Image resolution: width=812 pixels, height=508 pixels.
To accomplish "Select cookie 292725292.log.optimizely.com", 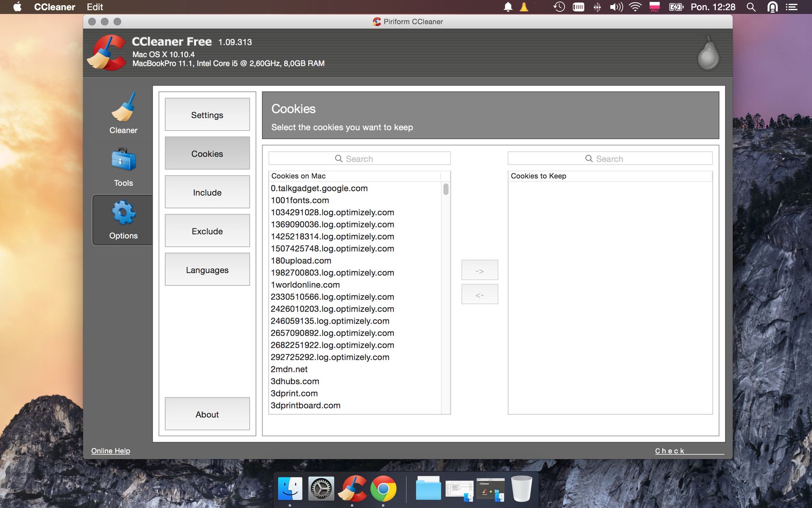I will pos(355,357).
